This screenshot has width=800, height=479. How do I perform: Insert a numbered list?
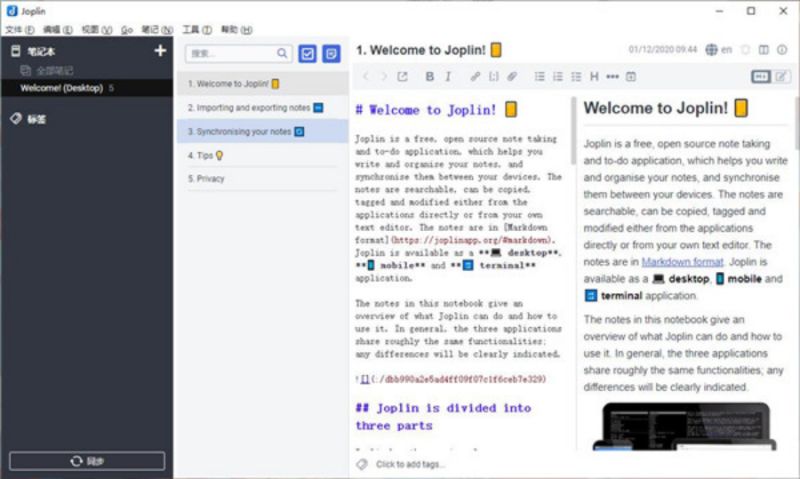558,77
